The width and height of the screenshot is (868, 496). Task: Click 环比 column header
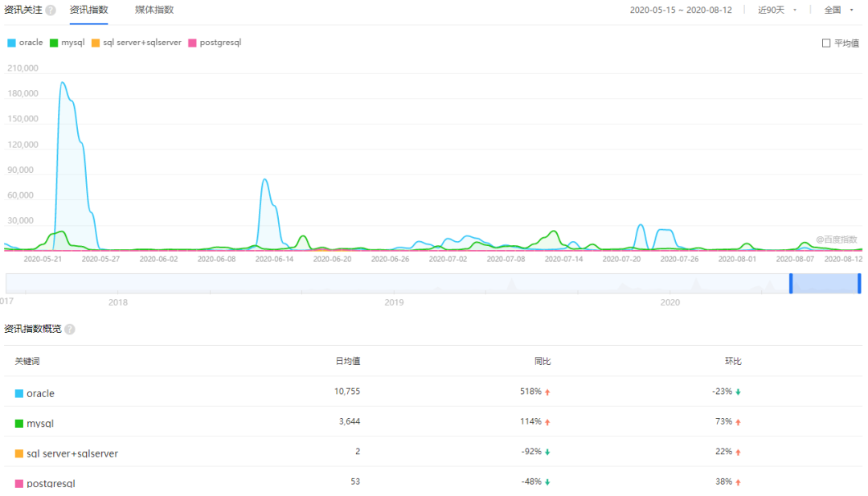pyautogui.click(x=733, y=362)
